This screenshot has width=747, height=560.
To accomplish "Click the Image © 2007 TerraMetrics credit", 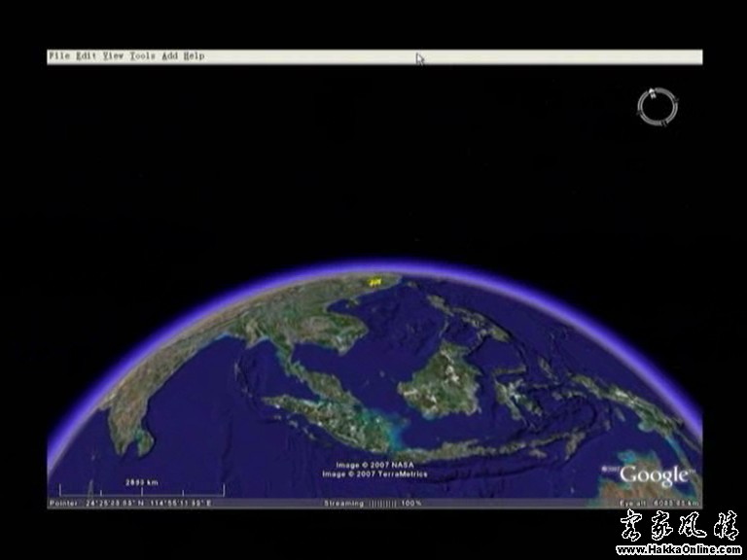I will pos(374,474).
